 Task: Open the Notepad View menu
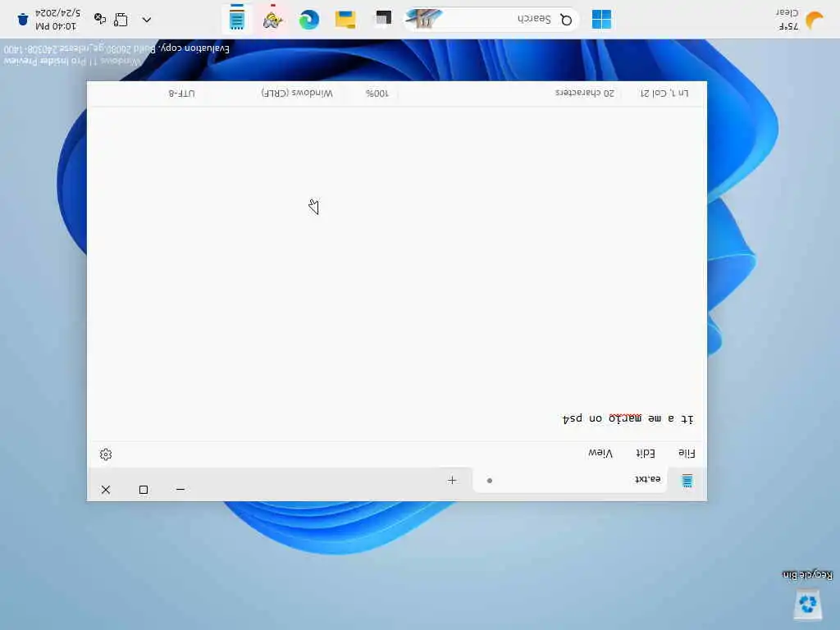click(600, 453)
